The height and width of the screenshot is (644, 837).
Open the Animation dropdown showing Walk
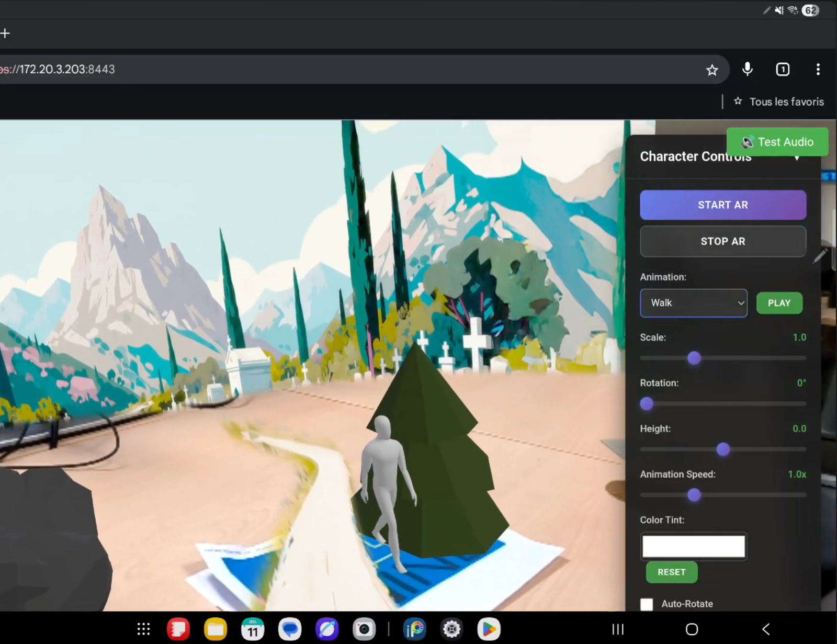point(693,303)
